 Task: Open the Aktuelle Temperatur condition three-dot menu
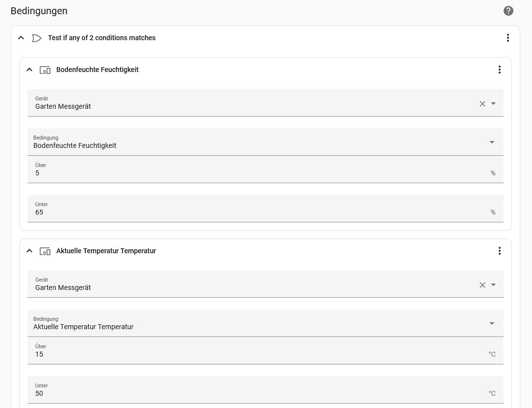point(500,251)
